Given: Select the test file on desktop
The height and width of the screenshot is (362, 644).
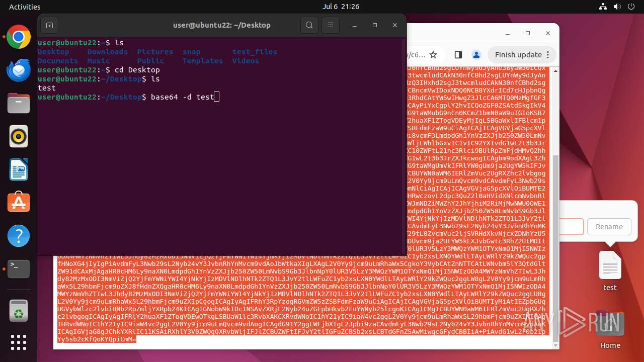Looking at the screenshot, I should point(610,271).
